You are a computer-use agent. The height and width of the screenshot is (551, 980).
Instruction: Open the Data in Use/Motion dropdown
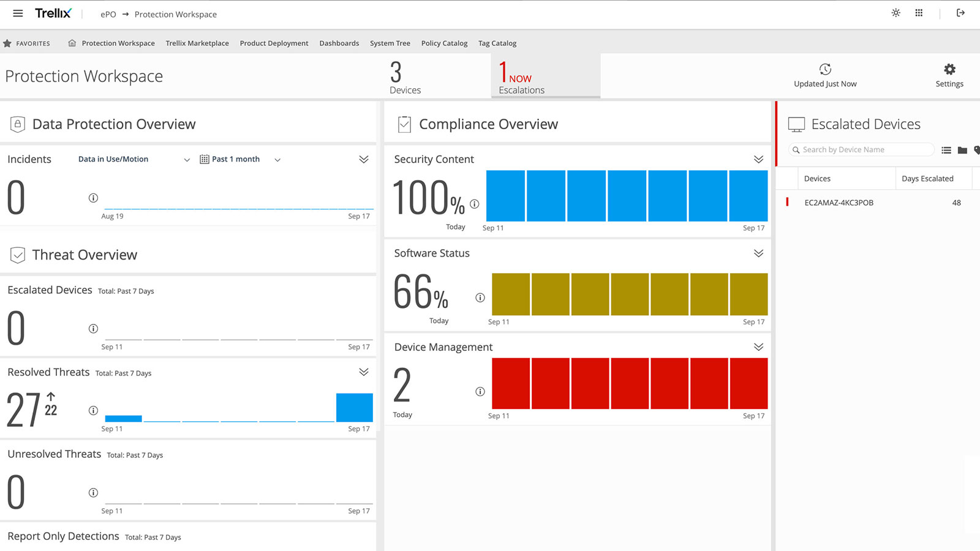[x=134, y=159]
